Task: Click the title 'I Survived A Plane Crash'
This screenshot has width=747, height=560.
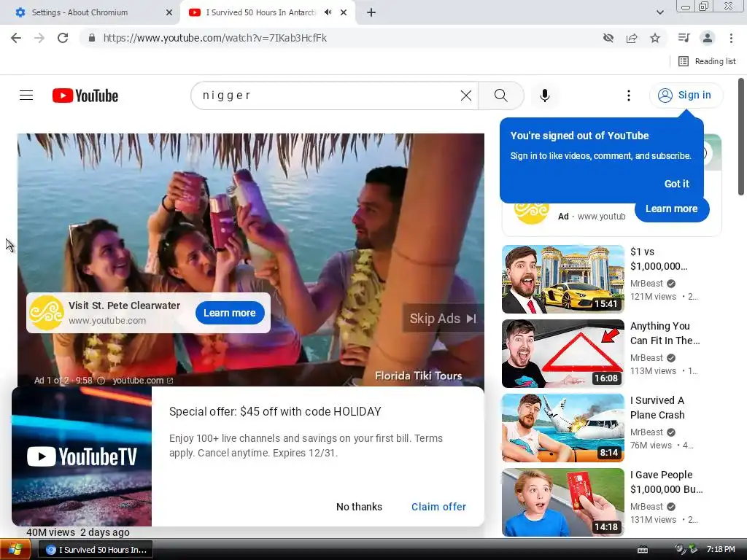Action: [x=657, y=408]
